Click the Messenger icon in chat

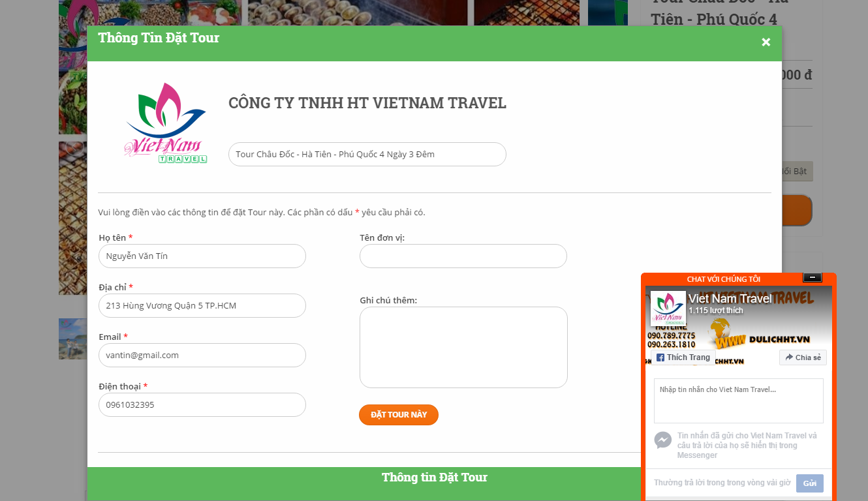[663, 440]
